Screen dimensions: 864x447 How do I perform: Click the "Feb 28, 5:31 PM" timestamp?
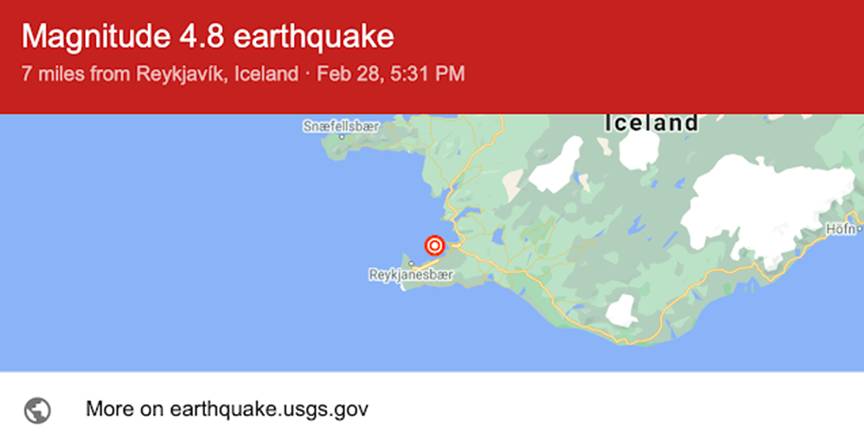(390, 73)
